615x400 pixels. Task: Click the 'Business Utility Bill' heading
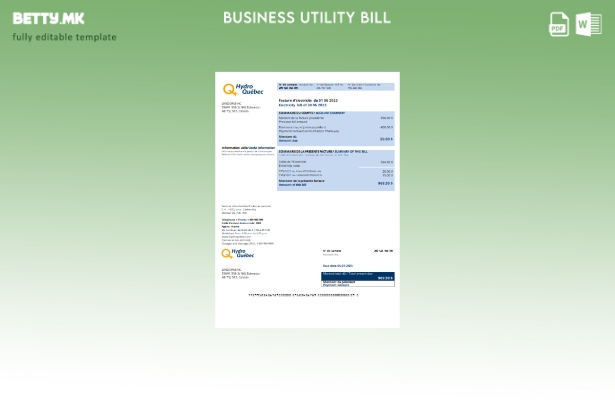pyautogui.click(x=306, y=18)
